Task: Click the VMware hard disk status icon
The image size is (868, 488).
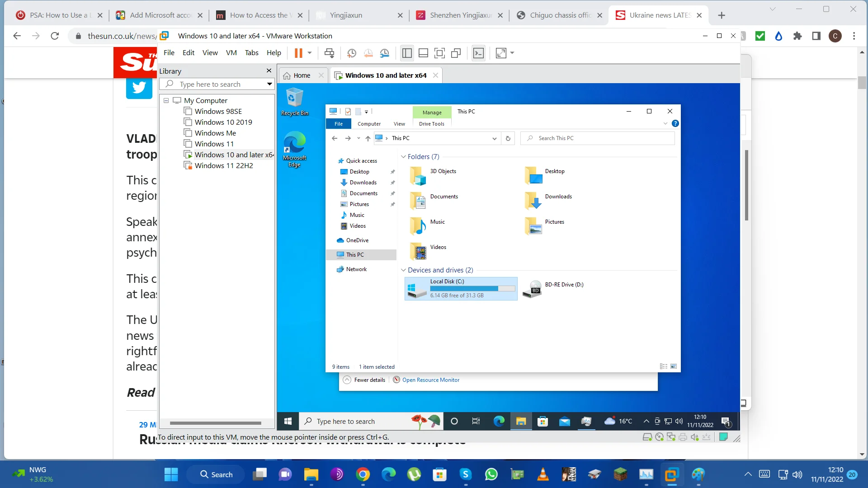Action: click(647, 437)
